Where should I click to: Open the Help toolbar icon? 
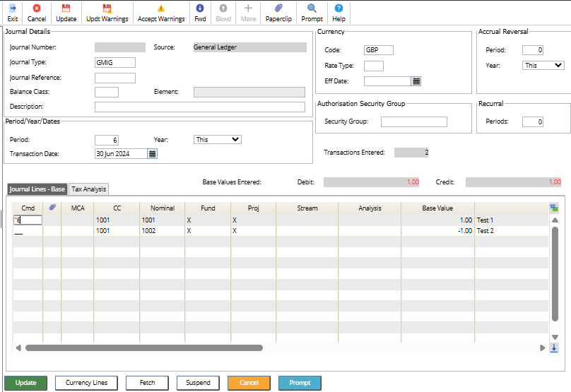click(339, 8)
